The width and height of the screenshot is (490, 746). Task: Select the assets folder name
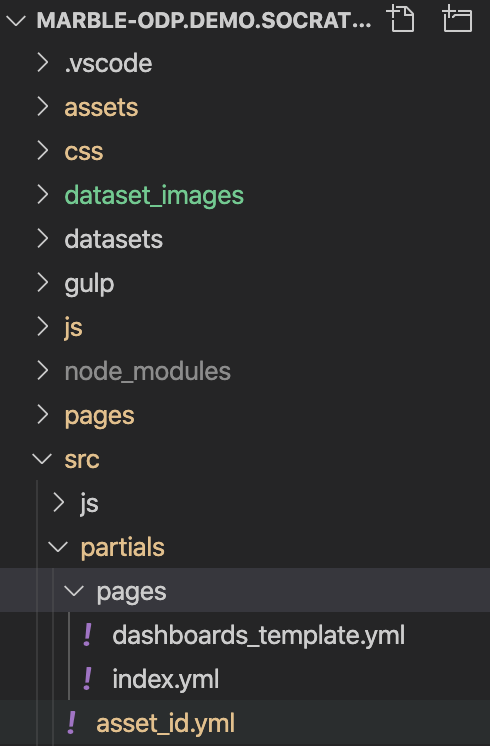point(101,108)
